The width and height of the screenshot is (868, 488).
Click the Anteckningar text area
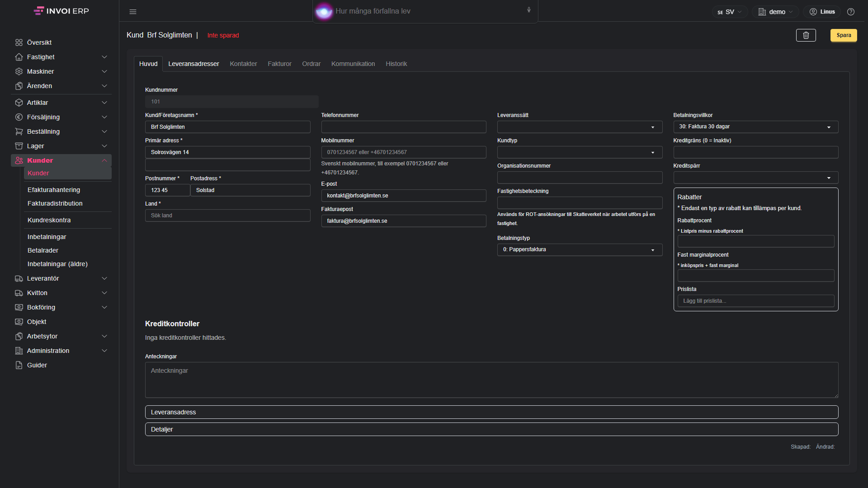[x=491, y=380]
